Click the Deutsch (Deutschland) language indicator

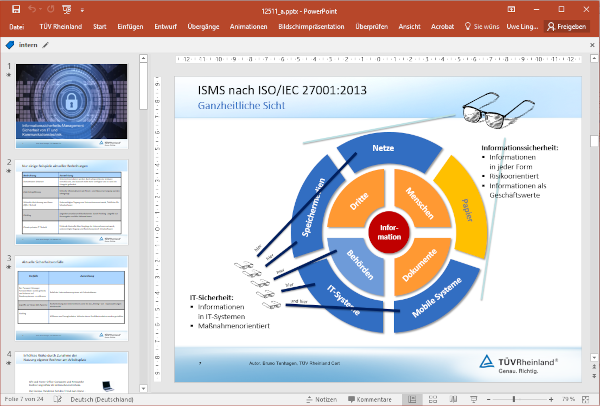tap(101, 399)
